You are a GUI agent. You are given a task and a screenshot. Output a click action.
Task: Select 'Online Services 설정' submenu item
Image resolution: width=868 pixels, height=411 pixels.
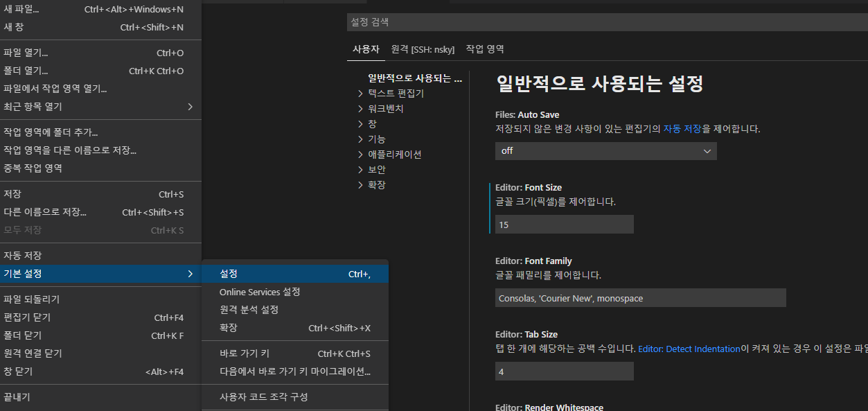(x=295, y=292)
